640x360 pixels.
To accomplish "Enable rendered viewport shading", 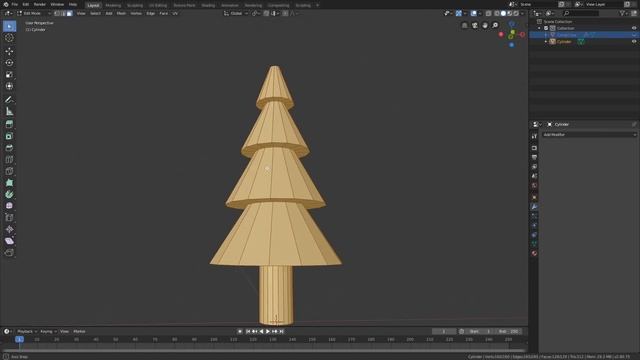I will coord(516,13).
